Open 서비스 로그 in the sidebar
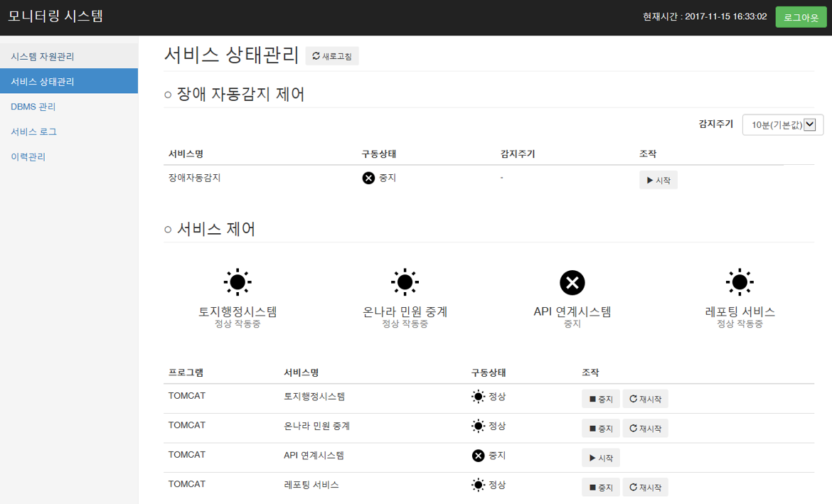Screen dimensions: 832x504 pos(69,132)
